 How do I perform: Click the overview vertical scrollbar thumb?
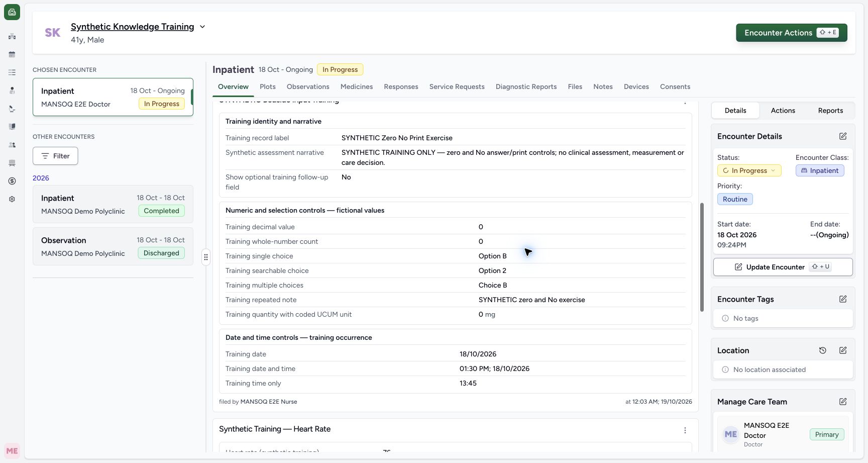pyautogui.click(x=702, y=257)
